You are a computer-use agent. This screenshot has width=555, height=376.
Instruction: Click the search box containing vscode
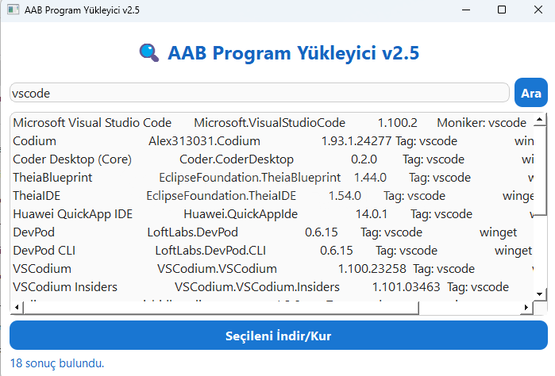pyautogui.click(x=259, y=93)
